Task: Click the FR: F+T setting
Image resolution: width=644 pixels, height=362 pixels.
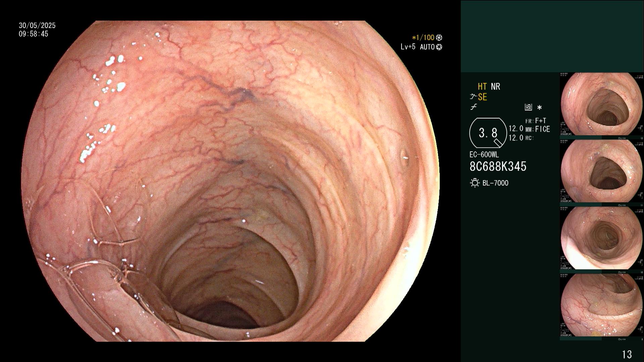Action: (536, 121)
